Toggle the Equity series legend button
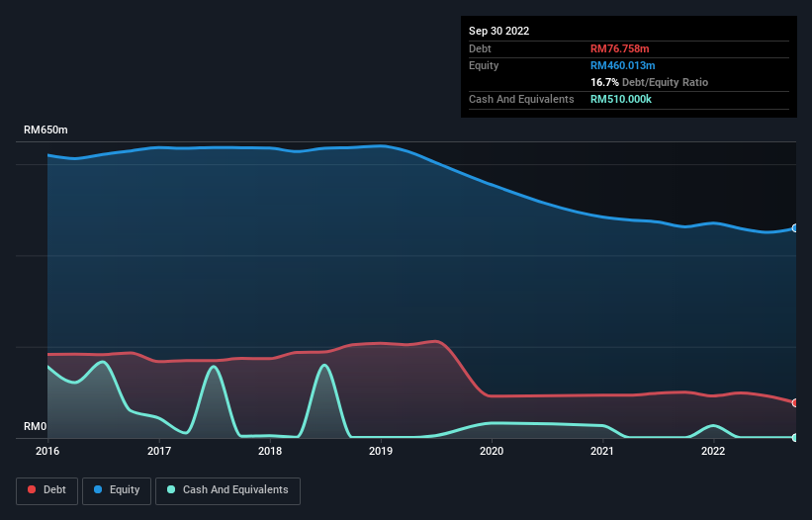This screenshot has height=520, width=812. (117, 490)
